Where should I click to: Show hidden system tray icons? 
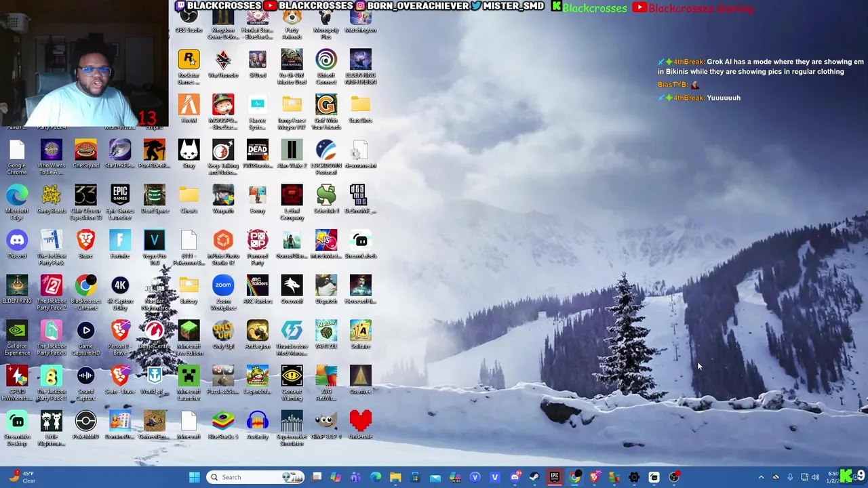click(761, 477)
